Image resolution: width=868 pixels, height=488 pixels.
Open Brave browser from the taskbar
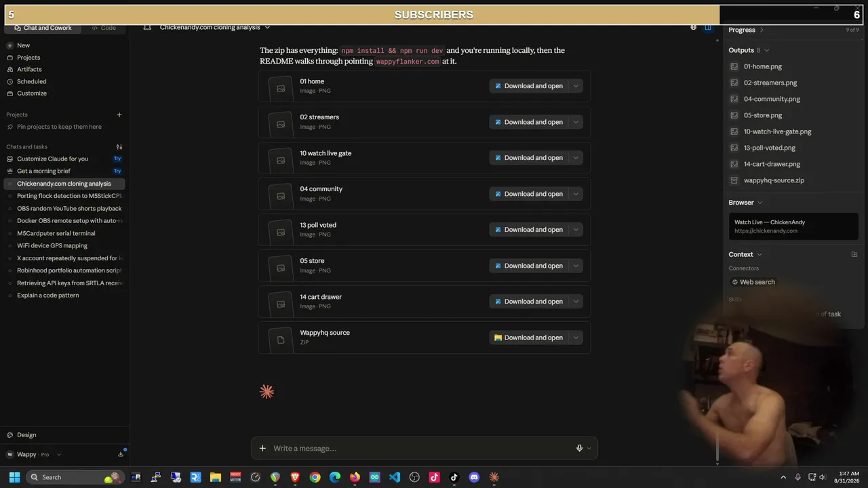pos(295,477)
